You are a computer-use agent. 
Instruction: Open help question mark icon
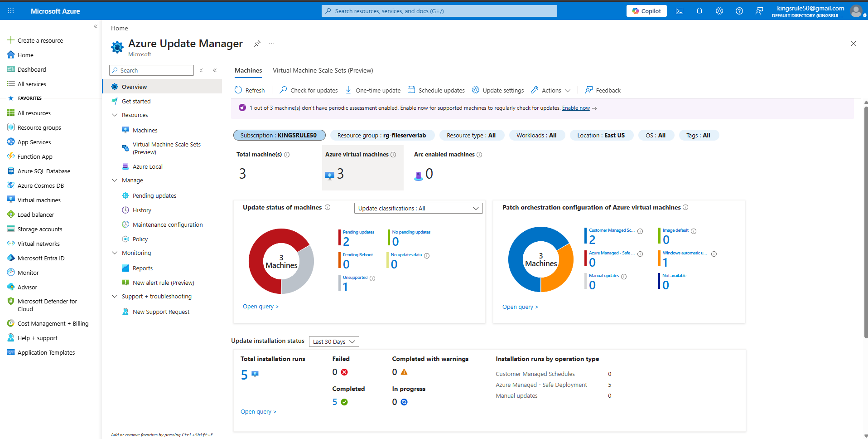click(739, 11)
